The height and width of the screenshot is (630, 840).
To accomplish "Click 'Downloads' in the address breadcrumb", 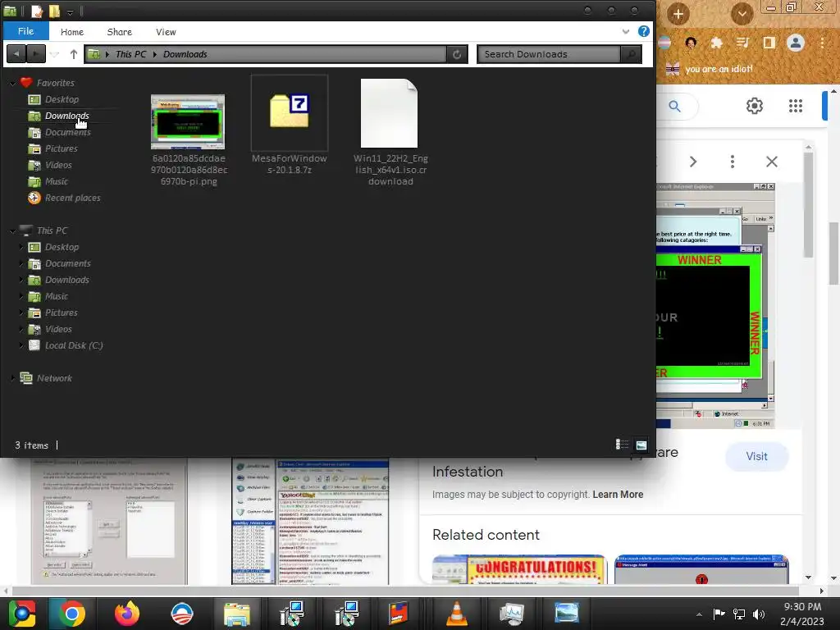I will [x=185, y=54].
